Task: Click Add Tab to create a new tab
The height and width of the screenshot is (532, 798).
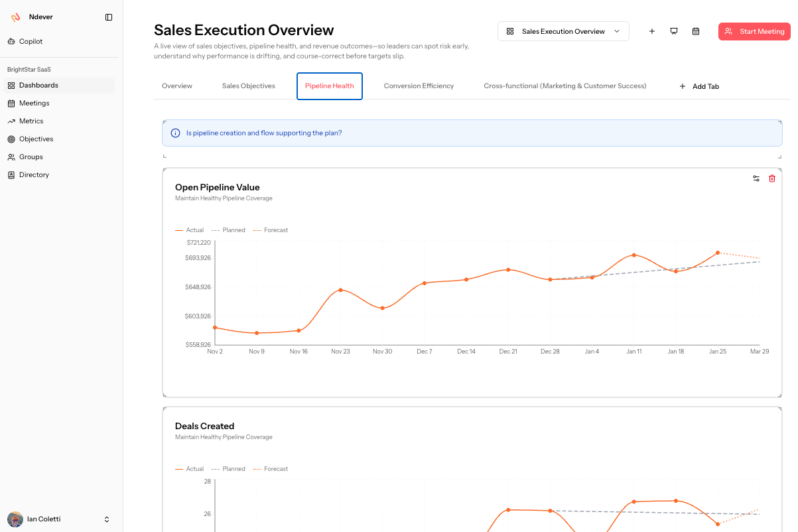Action: [x=699, y=86]
